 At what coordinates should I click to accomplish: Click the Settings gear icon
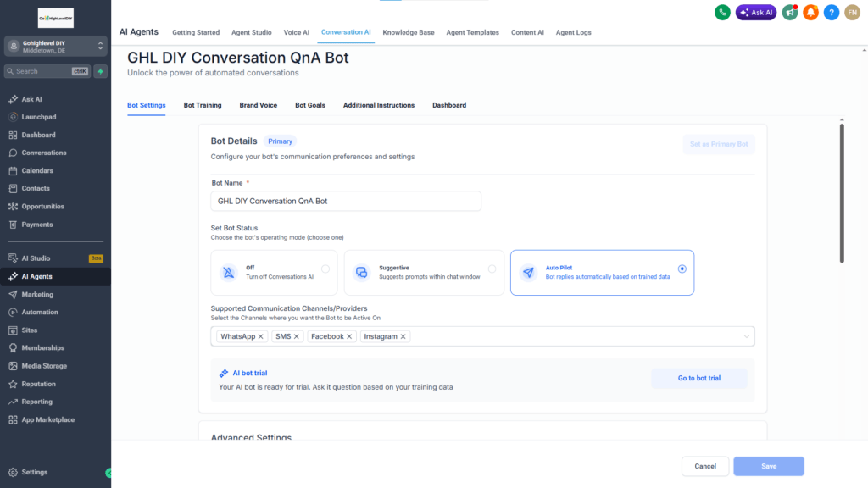click(14, 473)
